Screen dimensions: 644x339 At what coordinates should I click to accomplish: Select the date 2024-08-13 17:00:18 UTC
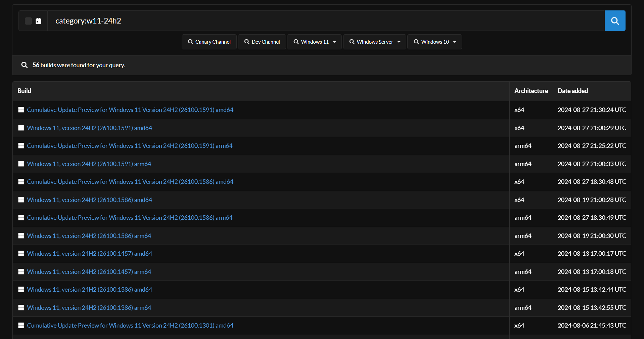[x=592, y=272]
